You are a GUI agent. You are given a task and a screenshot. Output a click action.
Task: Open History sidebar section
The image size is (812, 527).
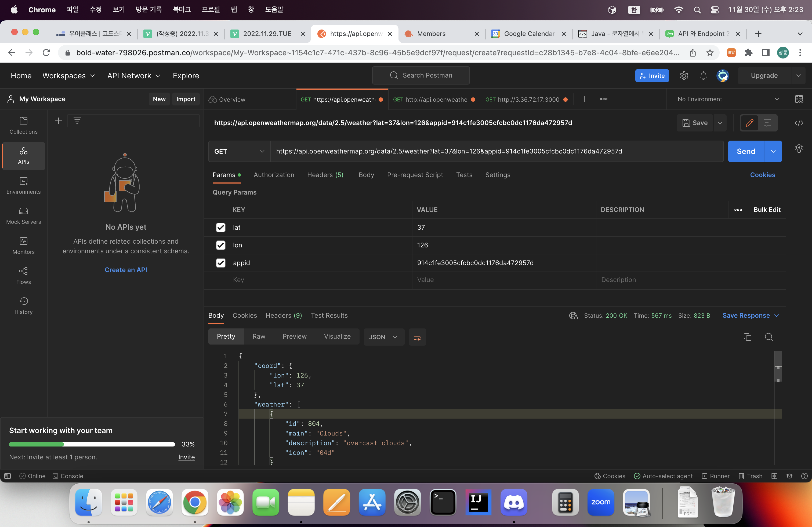pyautogui.click(x=24, y=306)
